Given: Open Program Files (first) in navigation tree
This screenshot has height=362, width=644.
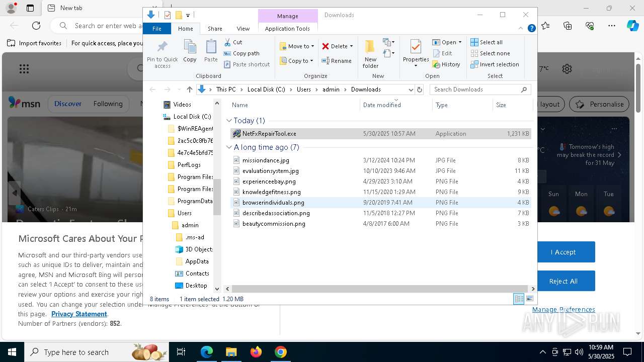Looking at the screenshot, I should (x=190, y=177).
